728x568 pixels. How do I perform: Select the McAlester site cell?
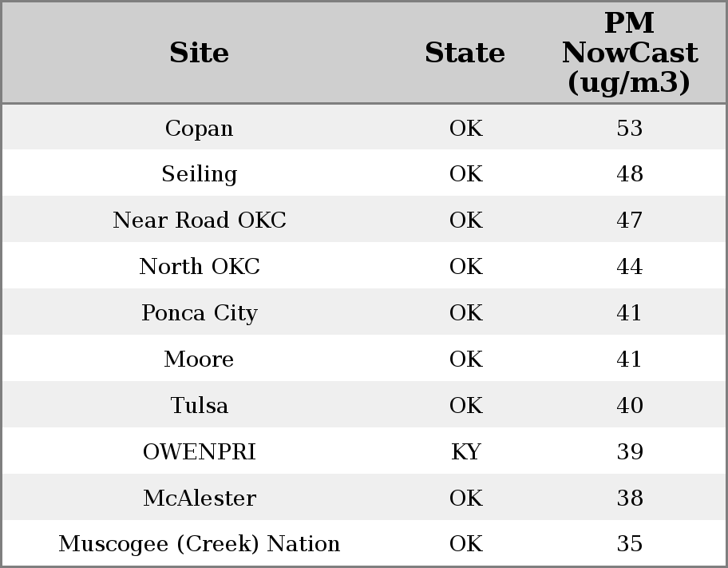199,498
